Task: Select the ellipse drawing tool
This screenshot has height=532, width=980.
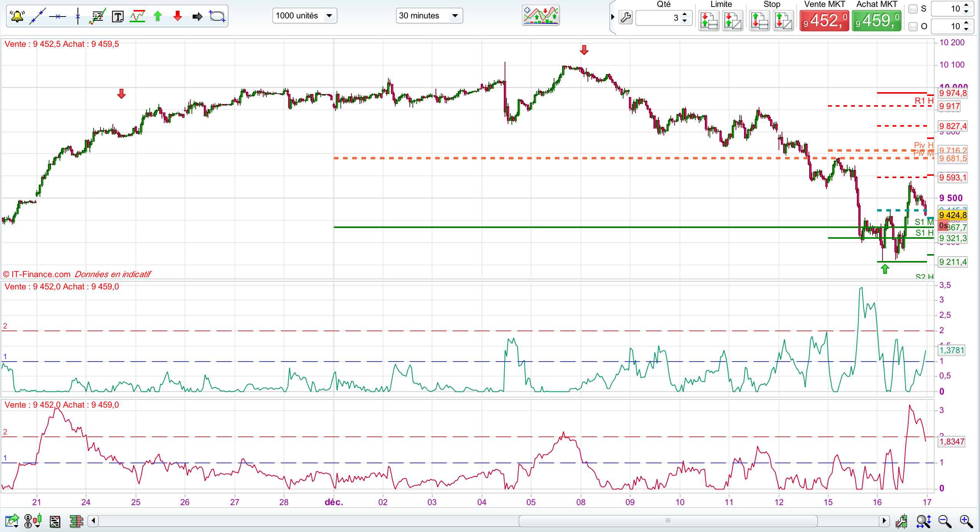Action: coord(217,16)
